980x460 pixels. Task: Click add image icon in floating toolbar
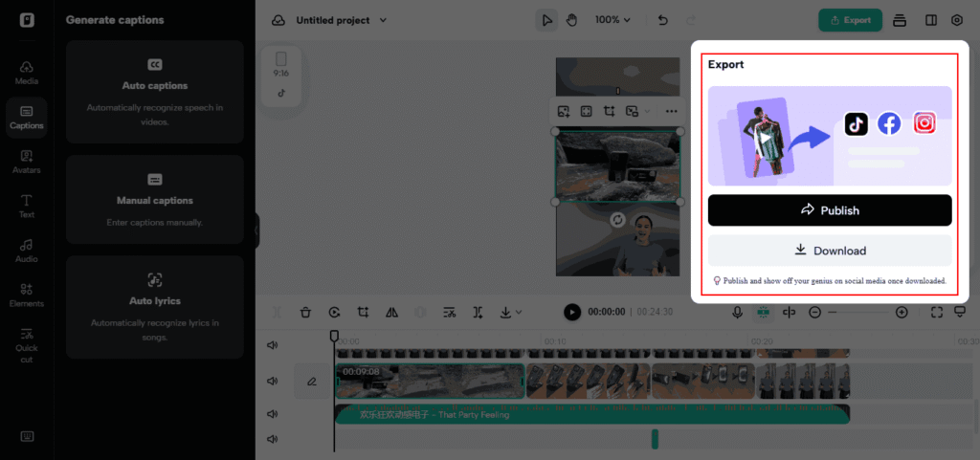pyautogui.click(x=564, y=111)
